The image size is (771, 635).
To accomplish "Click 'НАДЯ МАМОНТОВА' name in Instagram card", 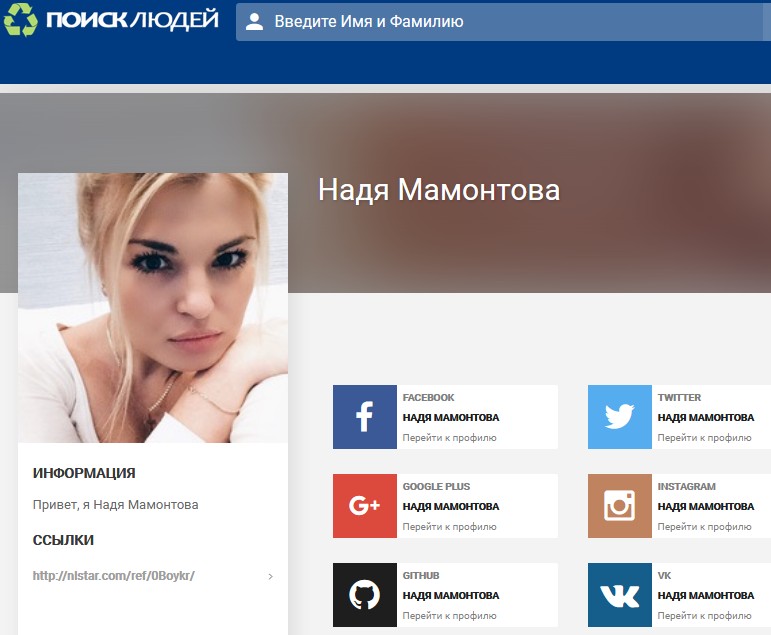I will 706,506.
